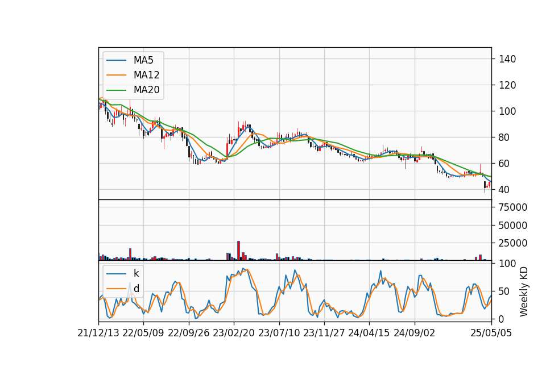Click the 24/09/02 date tick label
The width and height of the screenshot is (546, 392).
point(415,333)
